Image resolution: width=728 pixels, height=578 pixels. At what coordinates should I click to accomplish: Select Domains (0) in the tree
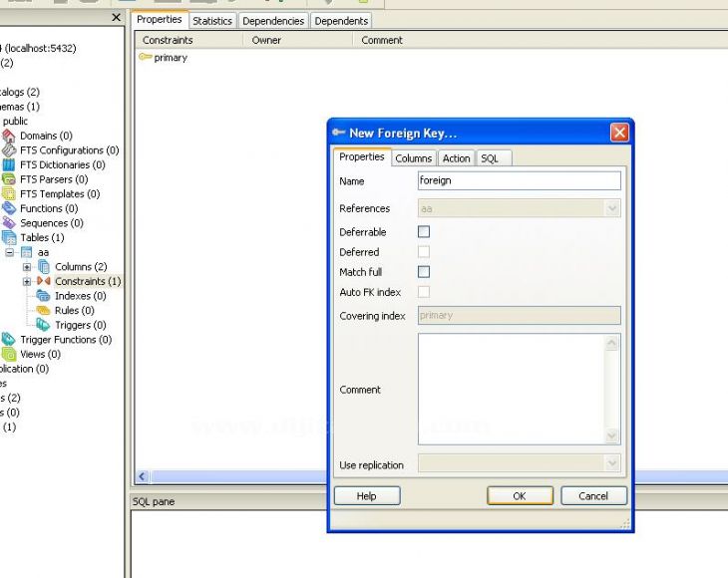click(46, 136)
